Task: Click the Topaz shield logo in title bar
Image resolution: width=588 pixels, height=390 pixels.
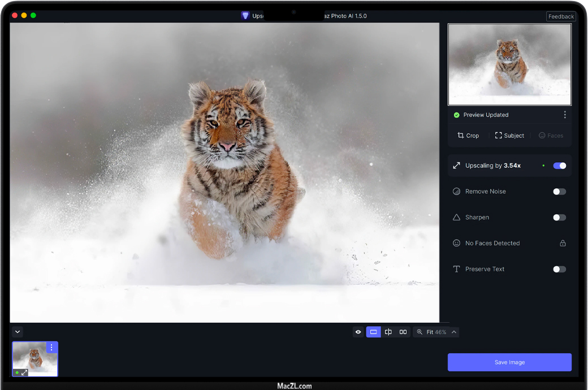Action: (245, 16)
